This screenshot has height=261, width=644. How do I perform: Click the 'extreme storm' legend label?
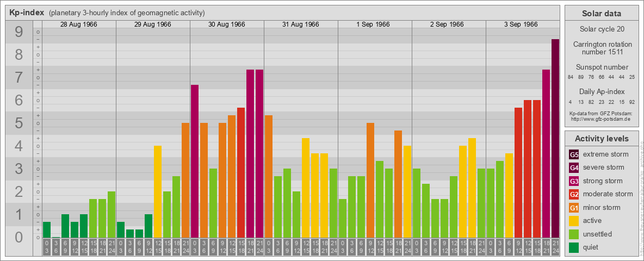click(606, 154)
